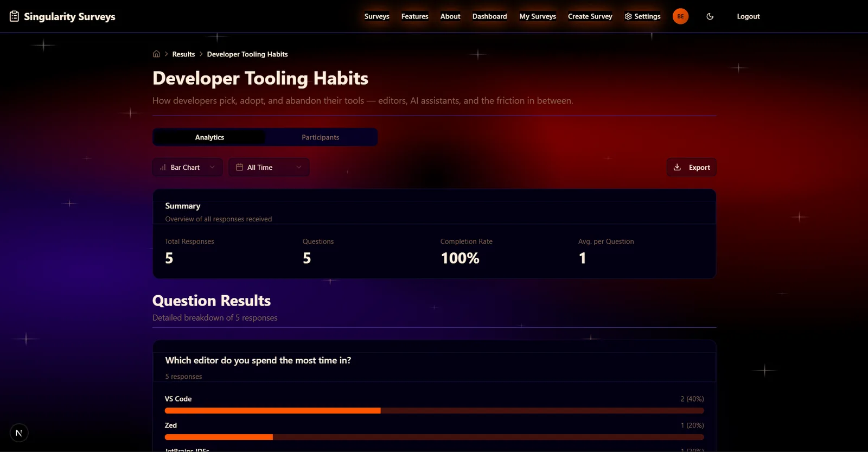Click the Question Results heading
868x452 pixels.
point(212,301)
